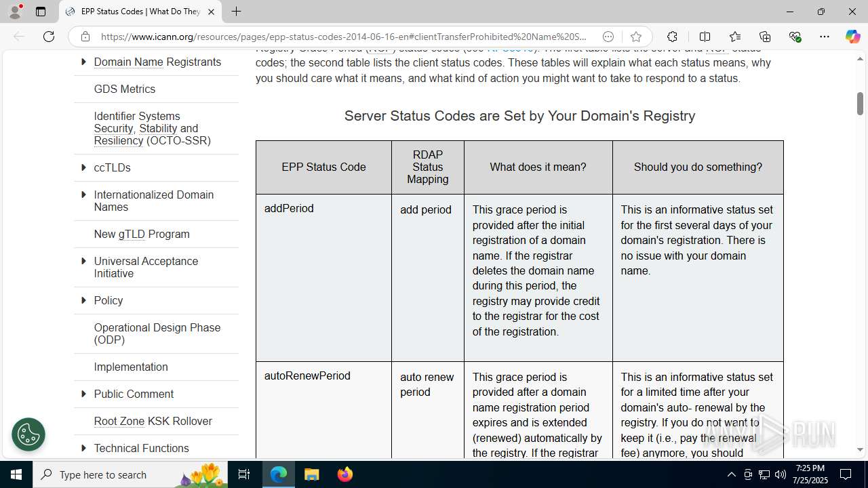The width and height of the screenshot is (868, 488).
Task: Show hidden system tray icons
Action: (731, 474)
